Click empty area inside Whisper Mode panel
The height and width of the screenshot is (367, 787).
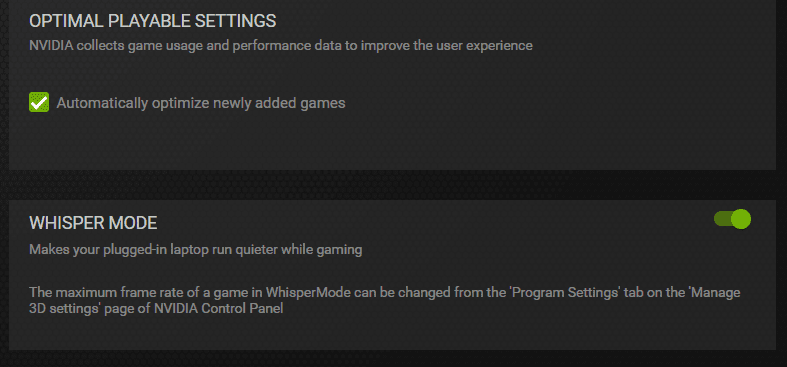click(502, 331)
